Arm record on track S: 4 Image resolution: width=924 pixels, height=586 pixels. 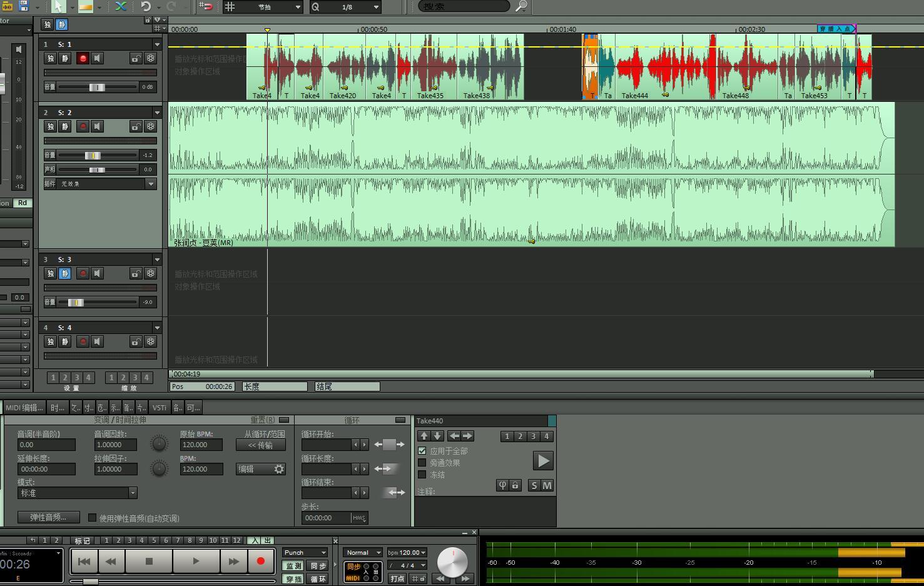[83, 341]
